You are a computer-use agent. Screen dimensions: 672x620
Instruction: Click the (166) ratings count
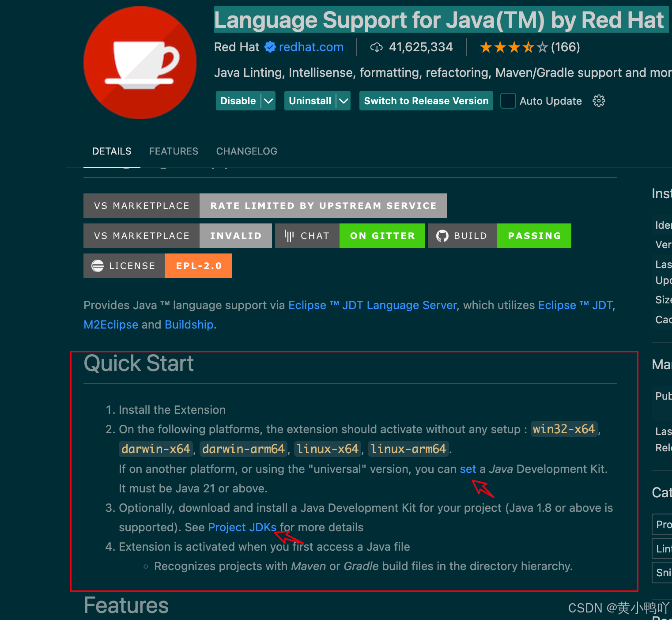click(566, 47)
